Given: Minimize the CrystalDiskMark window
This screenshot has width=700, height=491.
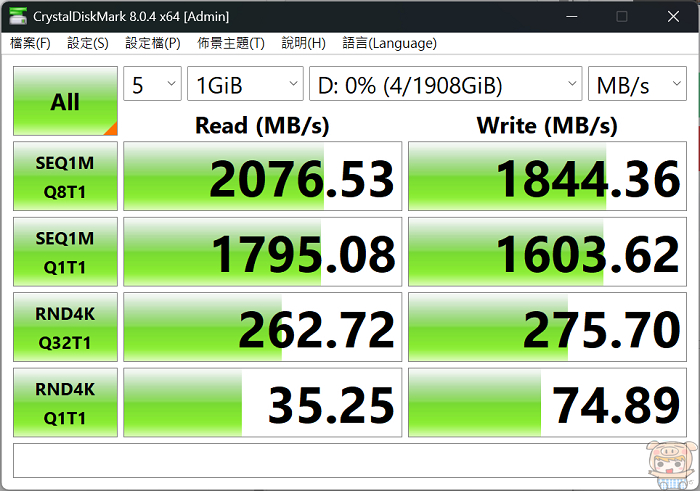Looking at the screenshot, I should (x=571, y=17).
